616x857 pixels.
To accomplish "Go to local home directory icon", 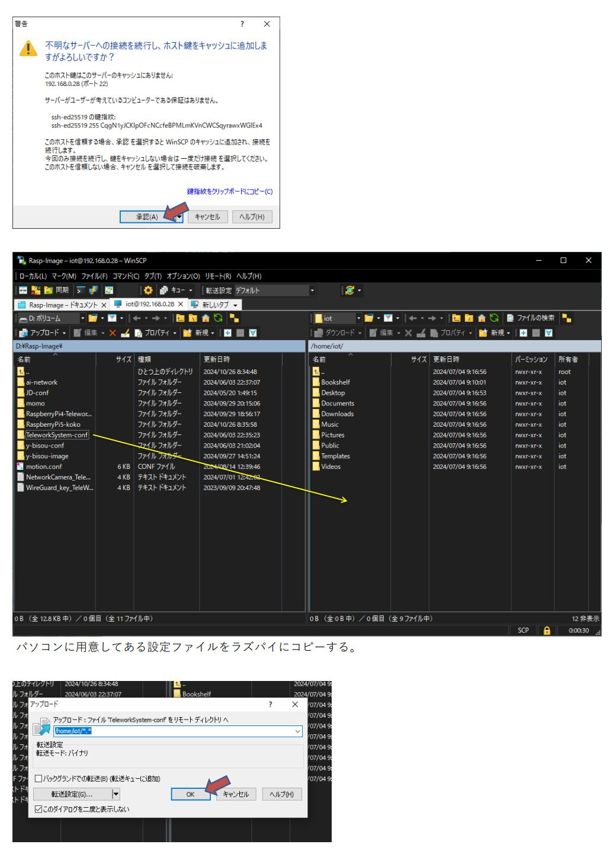I will pos(206,318).
